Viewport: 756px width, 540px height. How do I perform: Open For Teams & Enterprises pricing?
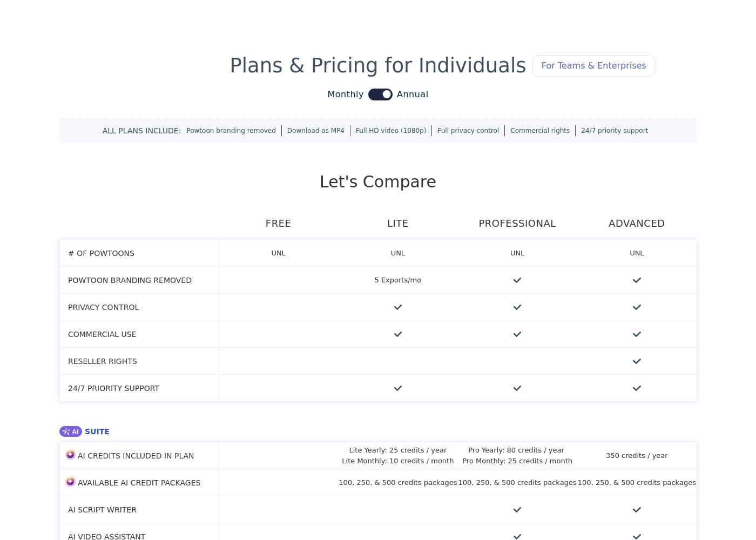click(x=593, y=66)
